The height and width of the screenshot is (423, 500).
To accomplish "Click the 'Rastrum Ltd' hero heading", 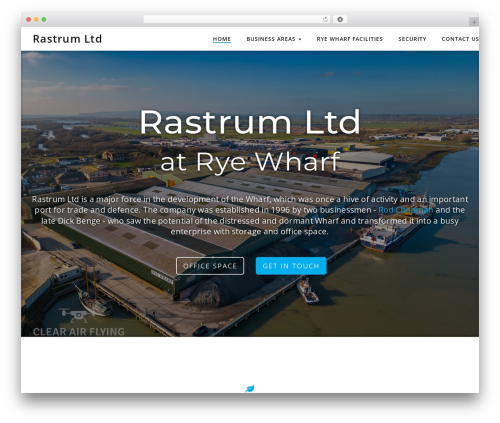I will 250,122.
